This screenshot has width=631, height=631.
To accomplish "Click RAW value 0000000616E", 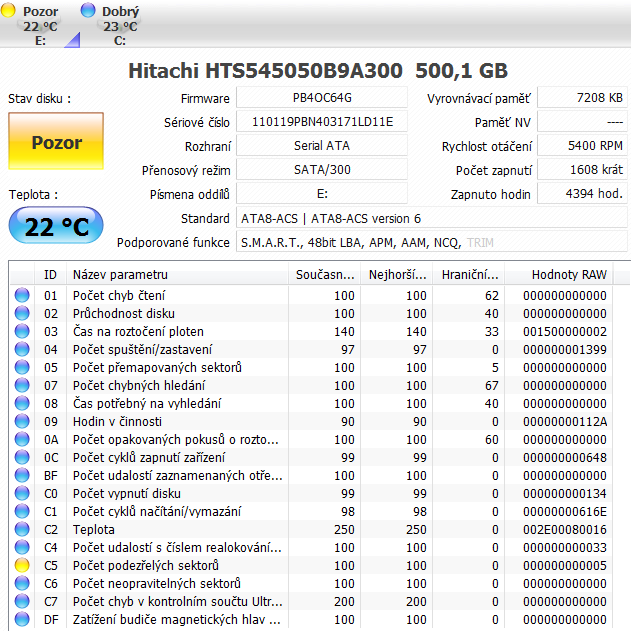I will pos(565,511).
